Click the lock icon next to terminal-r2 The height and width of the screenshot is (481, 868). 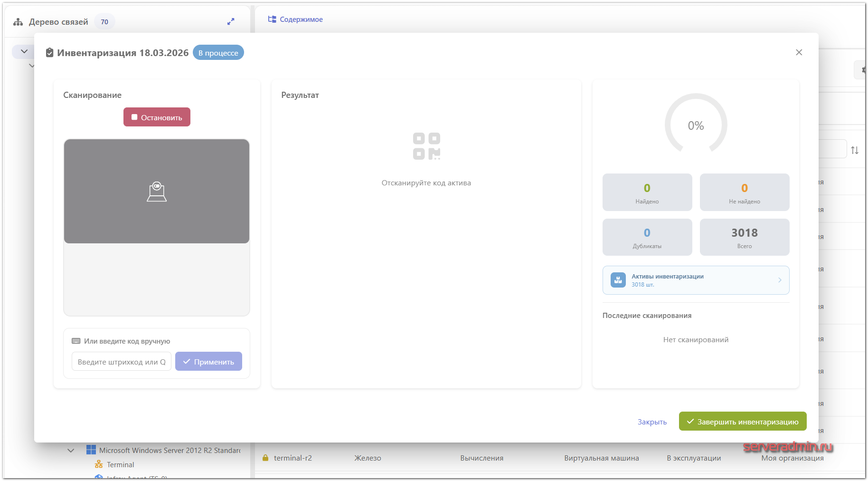[x=265, y=458]
